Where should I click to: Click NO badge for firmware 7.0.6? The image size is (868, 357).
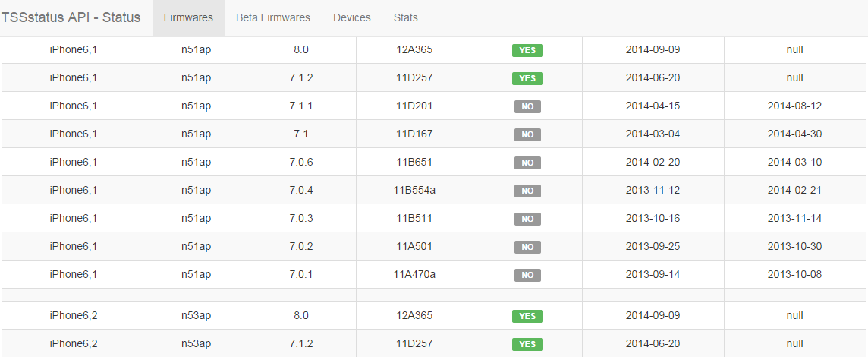pyautogui.click(x=527, y=163)
